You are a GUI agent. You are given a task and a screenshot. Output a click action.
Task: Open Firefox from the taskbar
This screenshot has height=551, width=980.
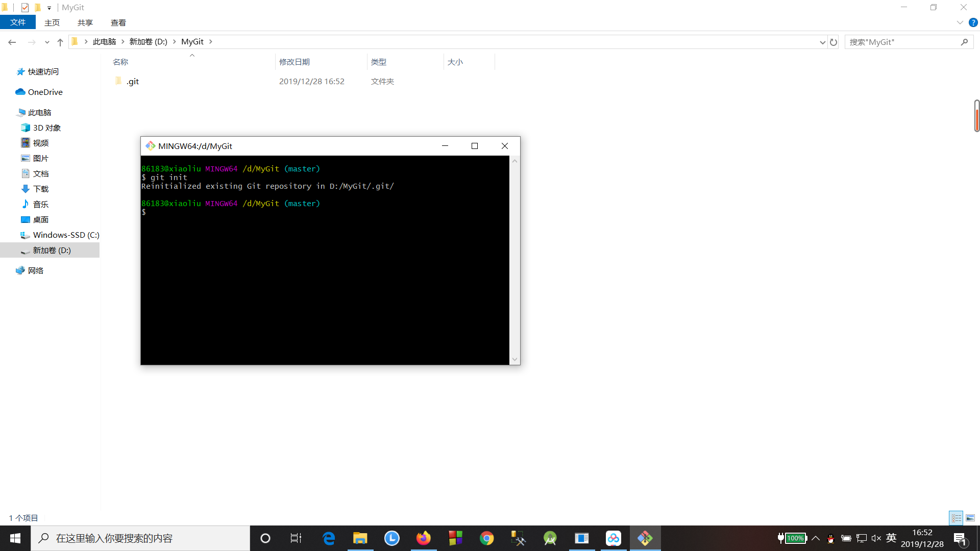(x=423, y=538)
